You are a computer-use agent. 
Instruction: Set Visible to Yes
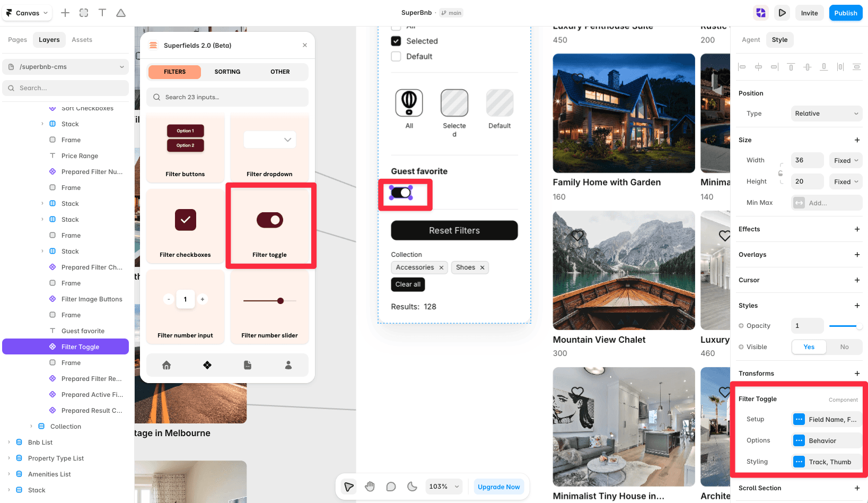pyautogui.click(x=809, y=347)
